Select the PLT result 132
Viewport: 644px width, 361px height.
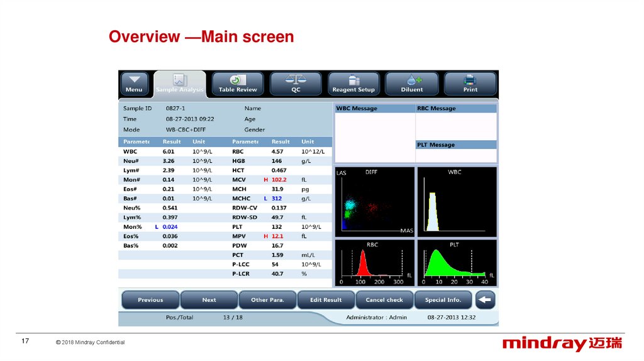[277, 227]
